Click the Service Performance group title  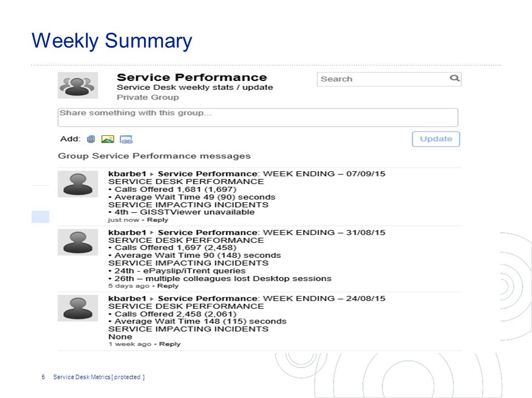click(x=192, y=78)
